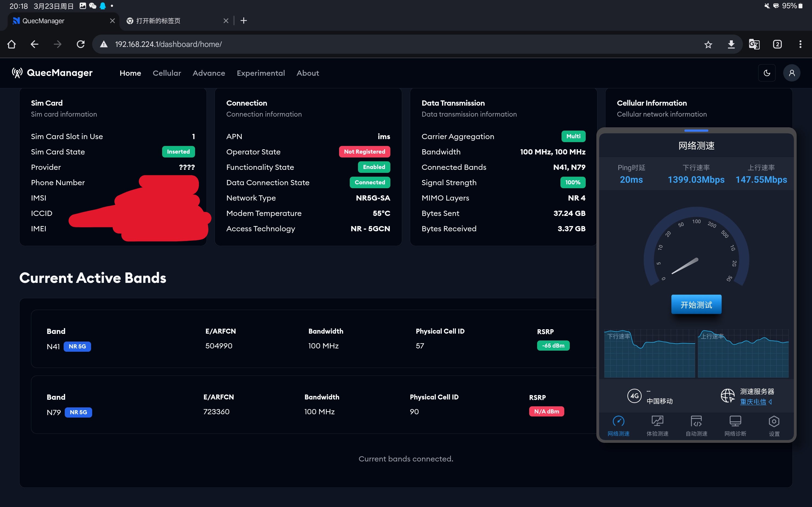812x507 pixels.
Task: Open the Cellular navigation menu
Action: pos(167,73)
